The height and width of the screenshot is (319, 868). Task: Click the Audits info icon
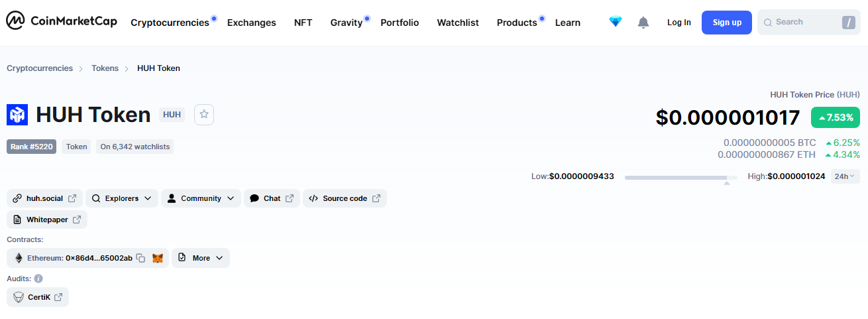coord(38,279)
